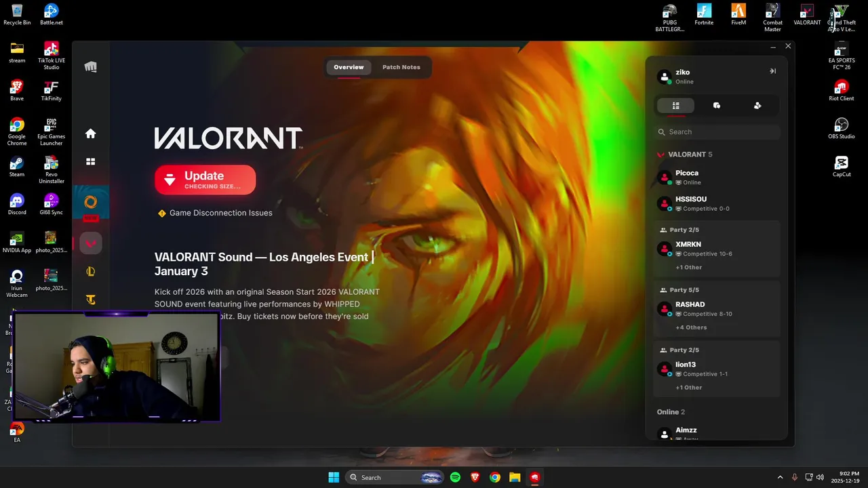
Task: Select the Teamfight Tactics sidebar icon
Action: (x=90, y=299)
